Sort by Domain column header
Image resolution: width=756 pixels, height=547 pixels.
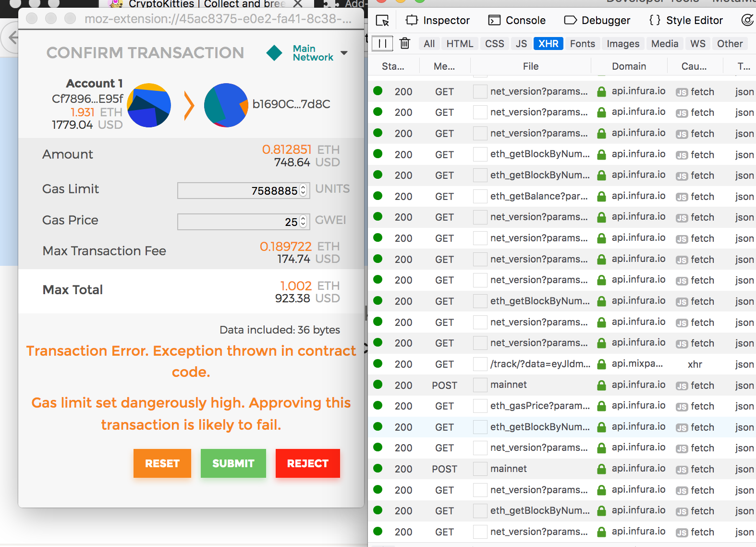click(629, 66)
